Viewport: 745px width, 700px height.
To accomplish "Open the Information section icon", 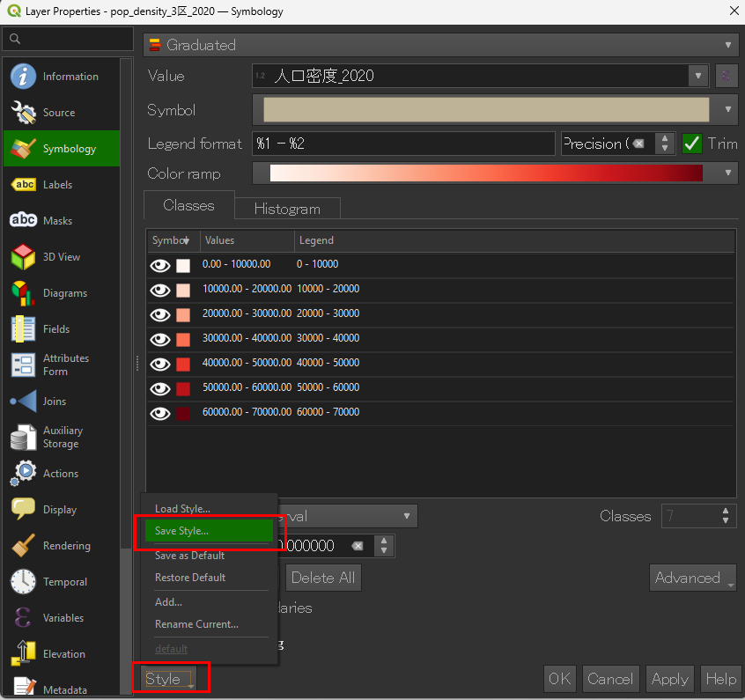I will (x=23, y=77).
